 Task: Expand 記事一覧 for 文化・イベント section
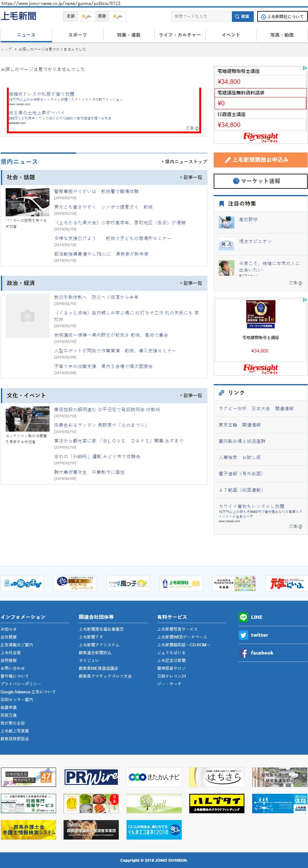[192, 395]
